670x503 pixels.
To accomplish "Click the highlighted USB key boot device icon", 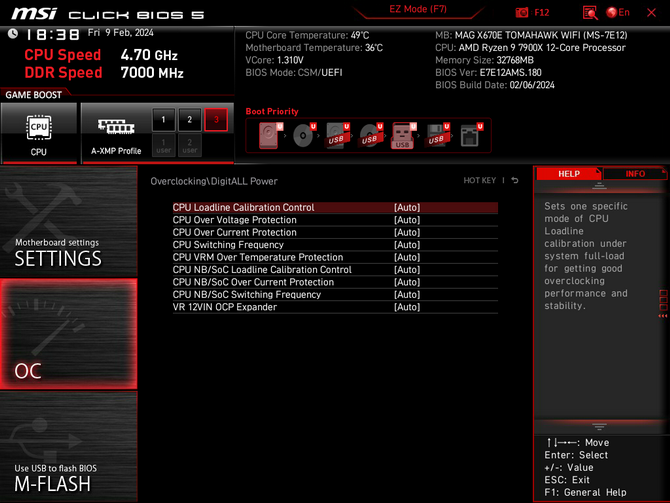I will pyautogui.click(x=403, y=135).
